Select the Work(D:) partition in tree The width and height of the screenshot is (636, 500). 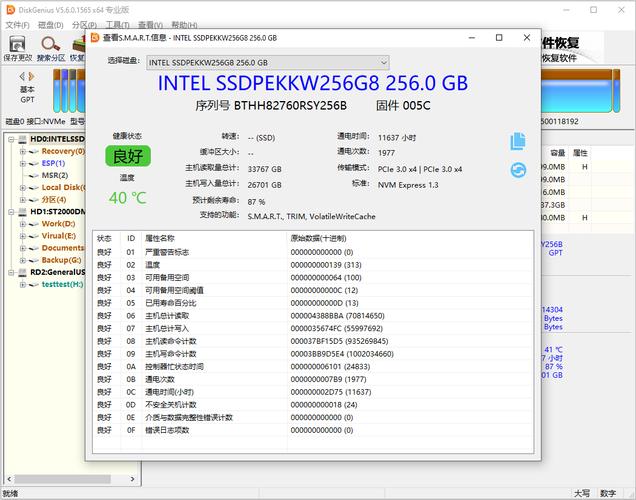[x=57, y=224]
